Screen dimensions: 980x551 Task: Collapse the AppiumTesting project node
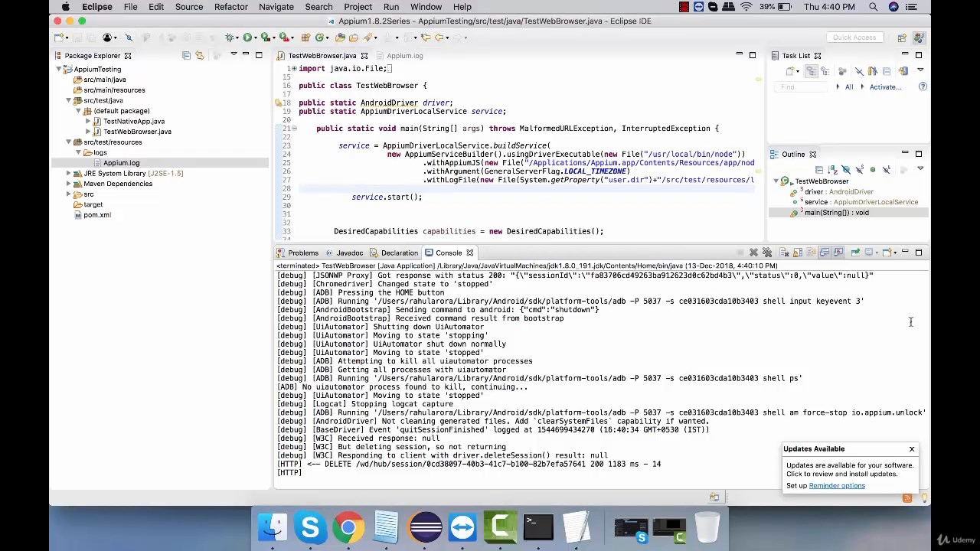(x=59, y=70)
